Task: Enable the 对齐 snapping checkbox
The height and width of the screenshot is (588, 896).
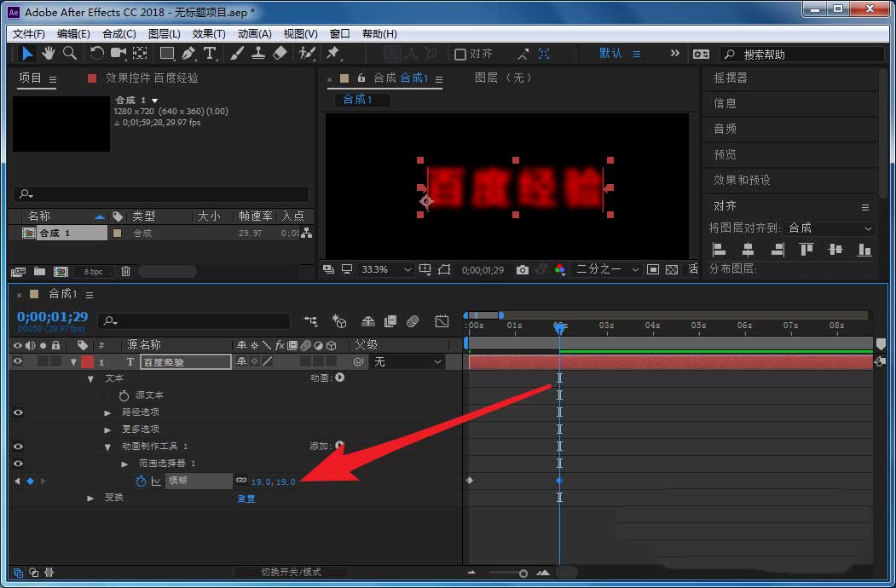Action: (460, 54)
